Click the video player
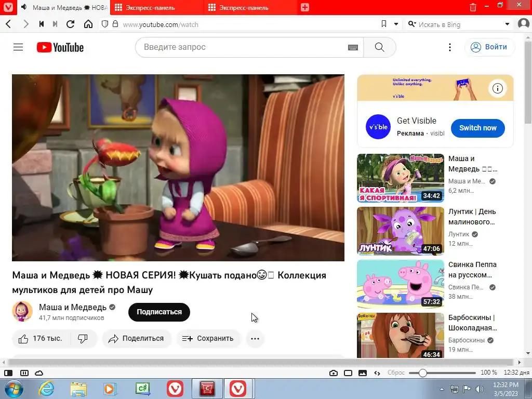Viewport: 532px width, 399px height. click(178, 168)
